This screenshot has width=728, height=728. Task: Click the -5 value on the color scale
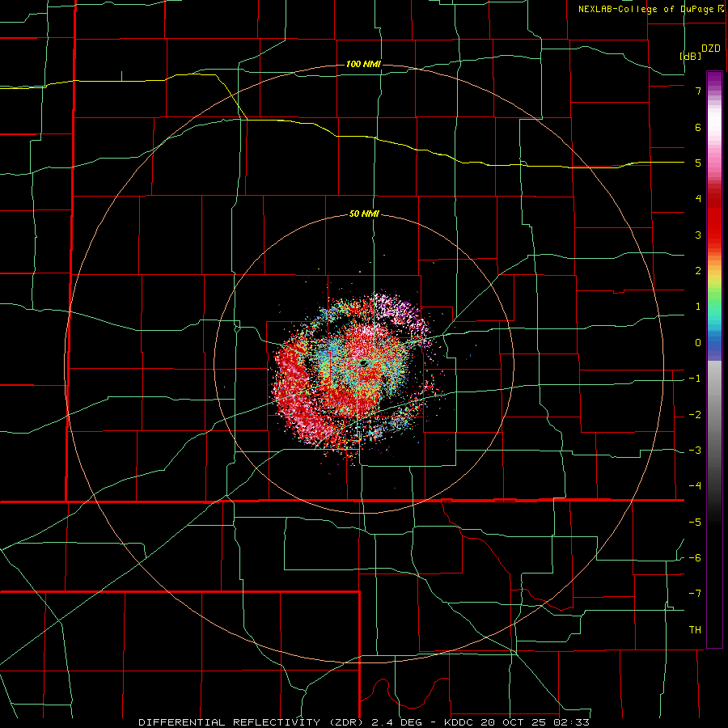(695, 523)
